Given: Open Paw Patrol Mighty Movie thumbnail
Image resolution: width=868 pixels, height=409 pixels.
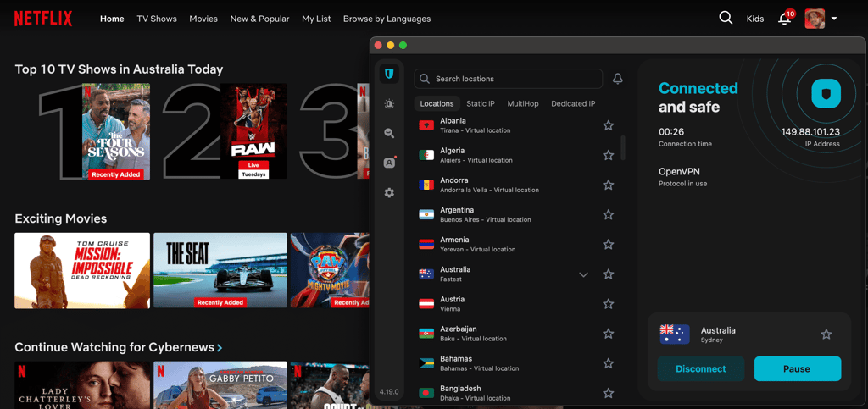Looking at the screenshot, I should (330, 270).
